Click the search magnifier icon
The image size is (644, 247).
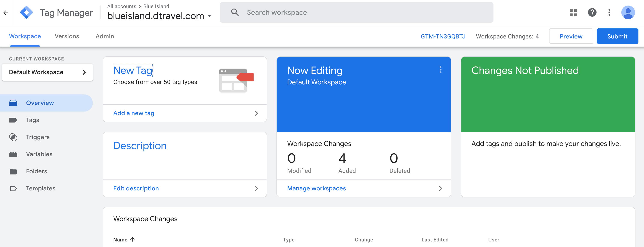[235, 12]
